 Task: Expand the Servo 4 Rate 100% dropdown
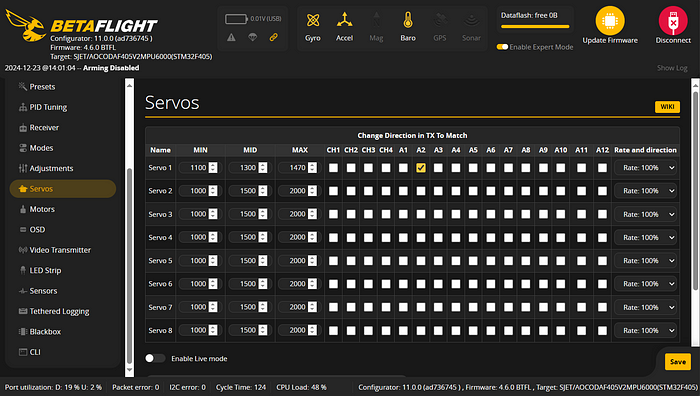click(x=646, y=238)
